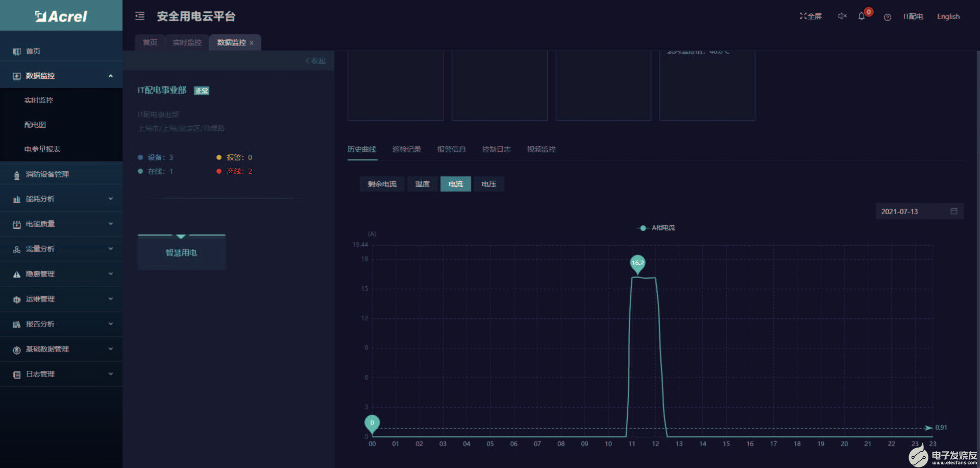This screenshot has width=980, height=468.
Task: Open the notification bell
Action: tap(862, 16)
